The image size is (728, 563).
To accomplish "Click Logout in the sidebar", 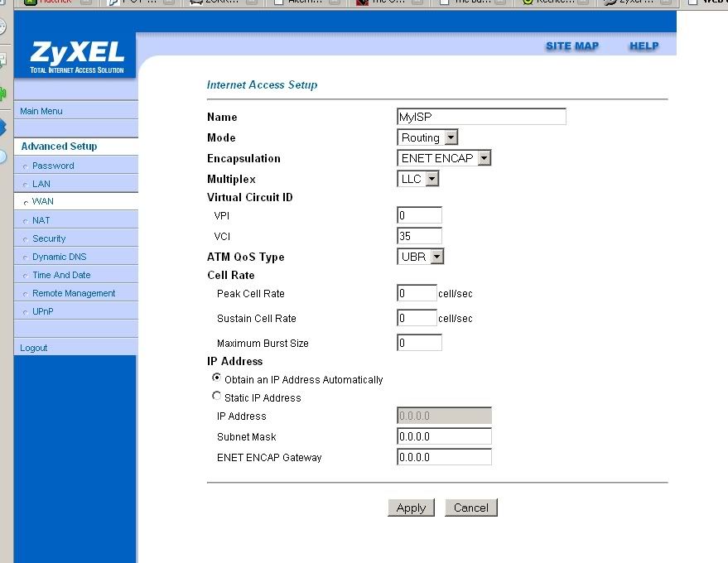I will (x=34, y=348).
